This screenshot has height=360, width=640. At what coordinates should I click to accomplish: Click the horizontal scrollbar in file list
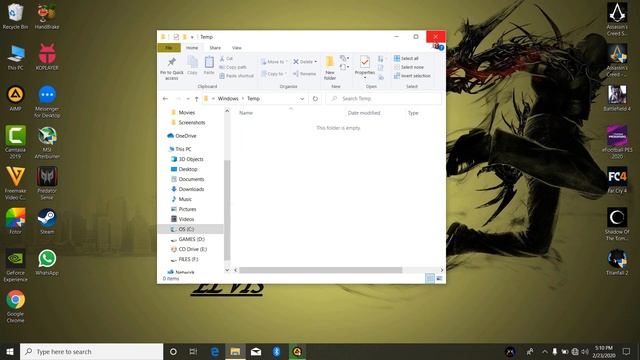pos(320,270)
